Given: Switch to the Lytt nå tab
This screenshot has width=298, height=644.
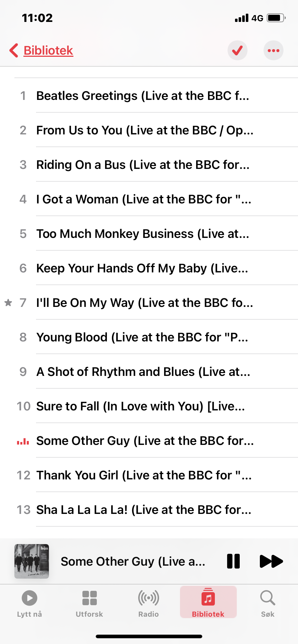Looking at the screenshot, I should pos(30,604).
